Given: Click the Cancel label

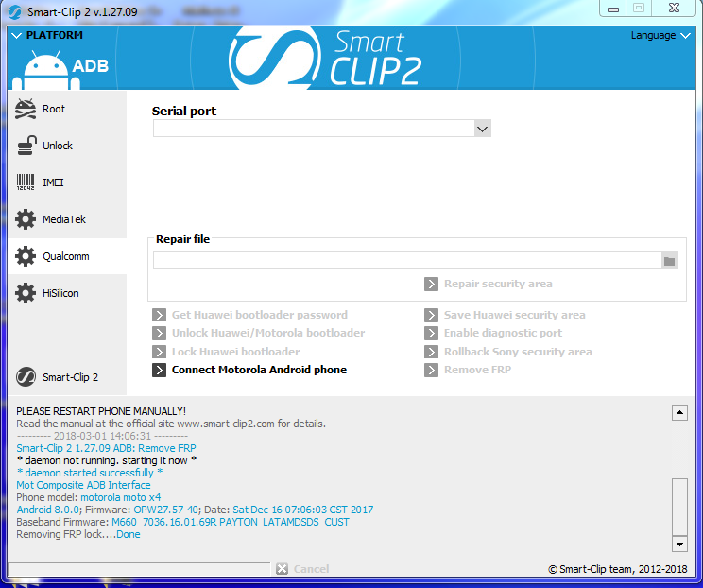Looking at the screenshot, I should (311, 569).
